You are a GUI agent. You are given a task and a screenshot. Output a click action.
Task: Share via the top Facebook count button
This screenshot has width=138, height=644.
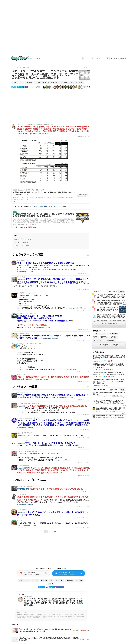[x=26, y=87]
